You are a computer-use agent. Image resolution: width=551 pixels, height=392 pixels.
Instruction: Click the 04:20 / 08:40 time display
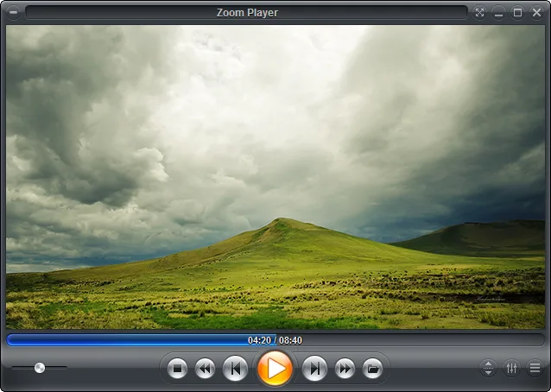tap(275, 340)
